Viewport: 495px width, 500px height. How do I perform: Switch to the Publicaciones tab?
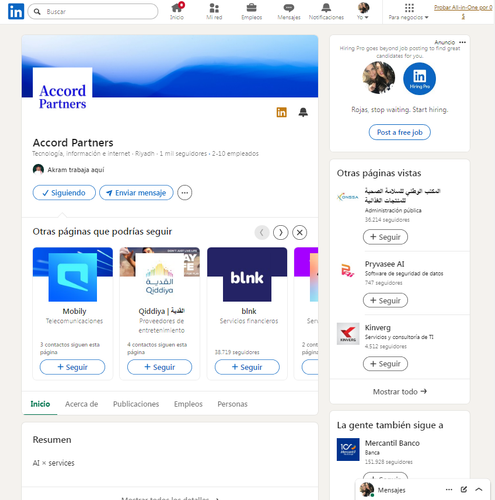coord(136,404)
